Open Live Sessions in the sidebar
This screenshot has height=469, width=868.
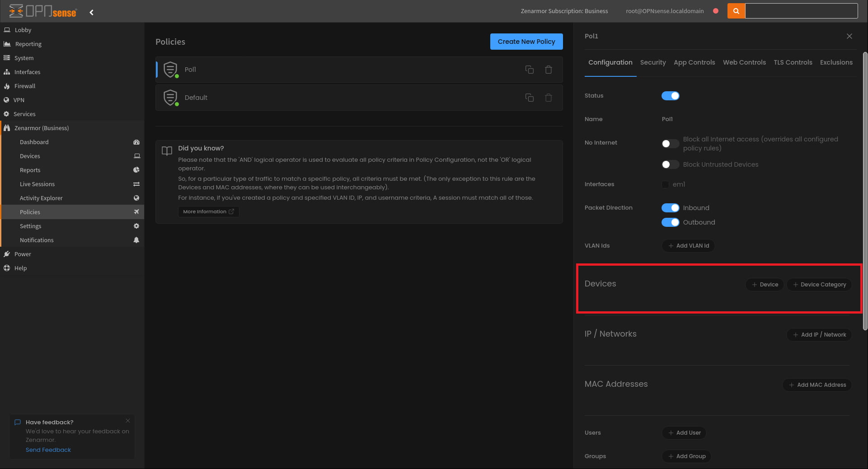click(x=37, y=184)
